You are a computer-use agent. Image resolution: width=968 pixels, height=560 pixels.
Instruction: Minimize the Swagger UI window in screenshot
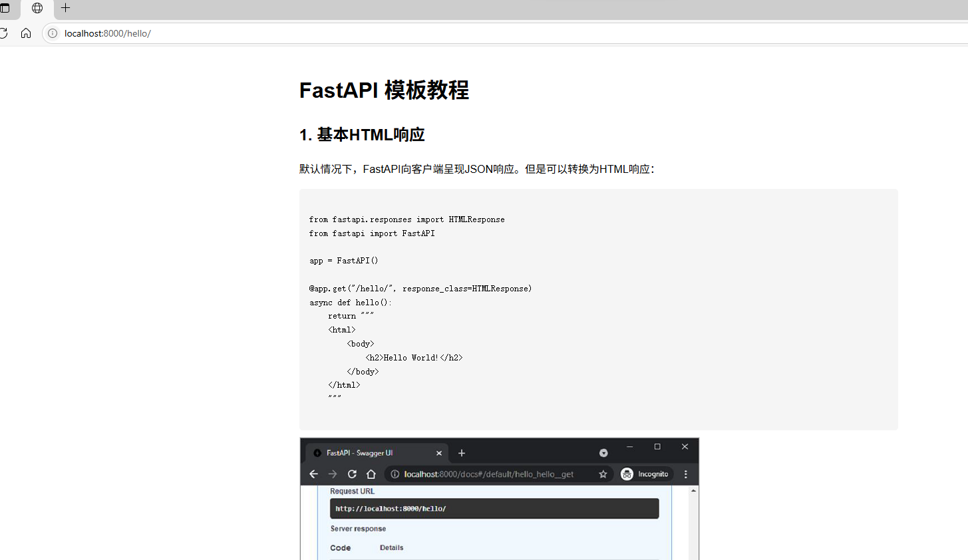(x=629, y=447)
